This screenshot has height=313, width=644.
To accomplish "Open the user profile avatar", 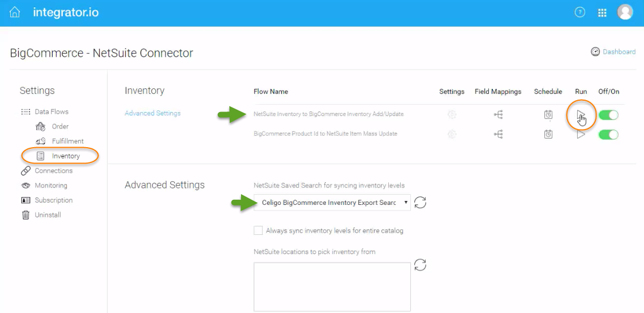I will coord(625,12).
